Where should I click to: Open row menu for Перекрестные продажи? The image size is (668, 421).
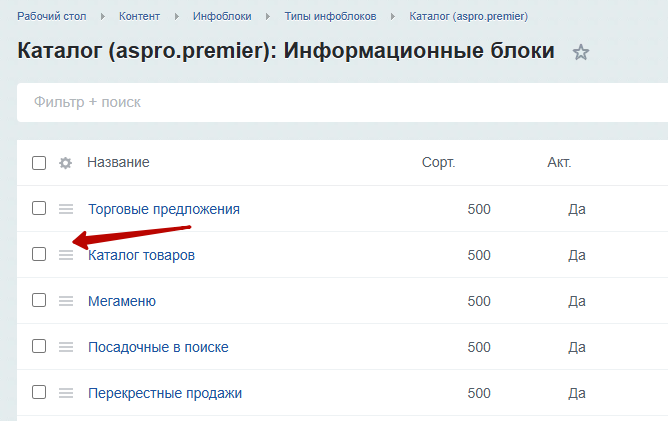tap(66, 393)
